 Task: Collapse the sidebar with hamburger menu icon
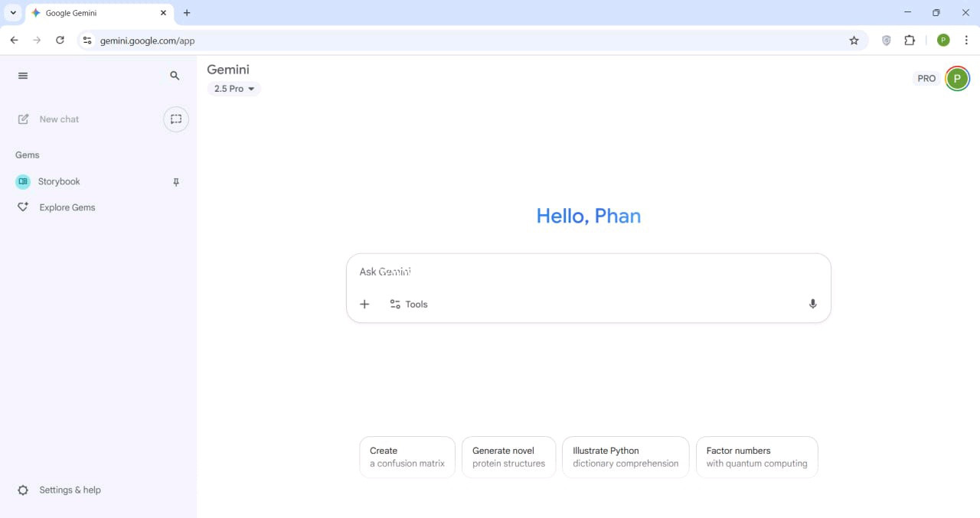pos(23,76)
